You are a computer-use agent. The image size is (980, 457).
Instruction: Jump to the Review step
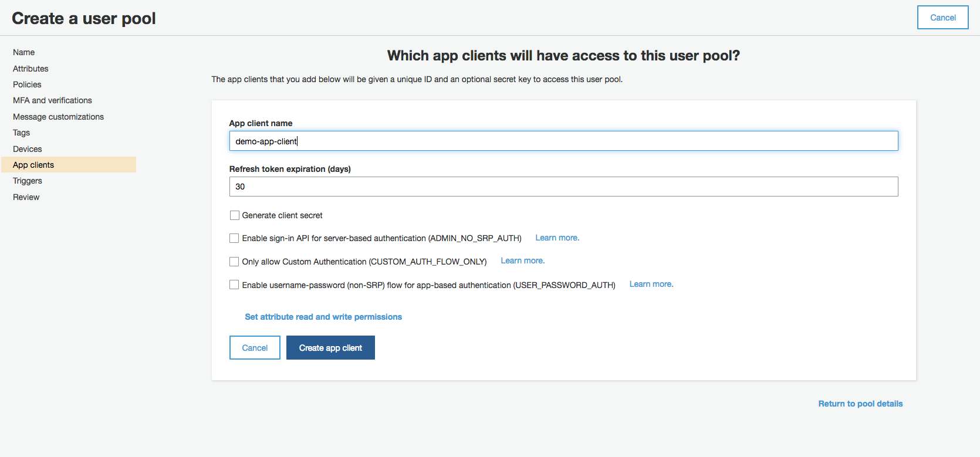[x=26, y=197]
